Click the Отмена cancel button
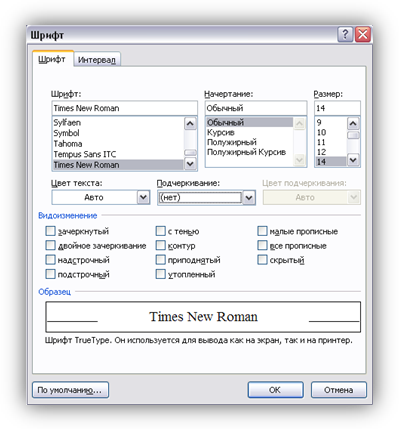The height and width of the screenshot is (429, 399). (x=339, y=390)
